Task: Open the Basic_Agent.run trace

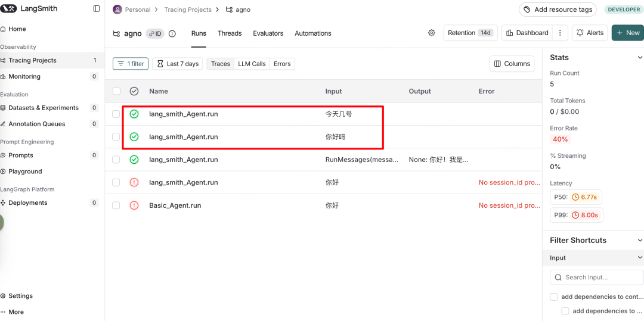Action: coord(175,205)
